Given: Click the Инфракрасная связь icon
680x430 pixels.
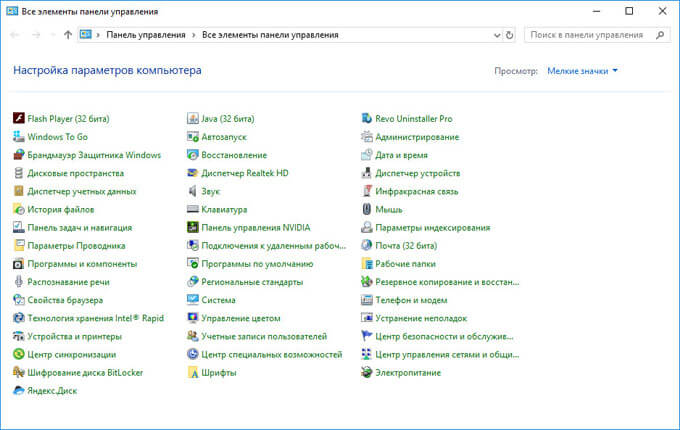Looking at the screenshot, I should (x=366, y=191).
